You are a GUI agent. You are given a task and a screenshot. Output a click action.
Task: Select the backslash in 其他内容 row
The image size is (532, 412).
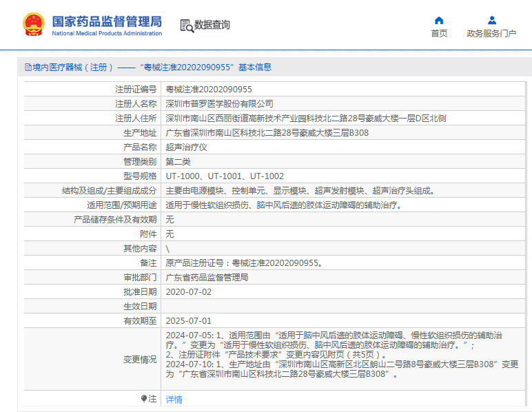click(x=167, y=249)
